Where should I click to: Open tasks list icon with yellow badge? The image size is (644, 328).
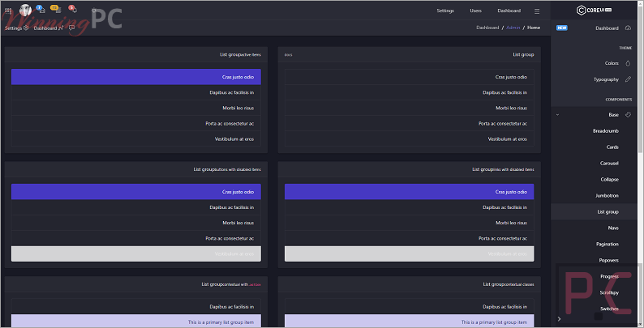[58, 10]
